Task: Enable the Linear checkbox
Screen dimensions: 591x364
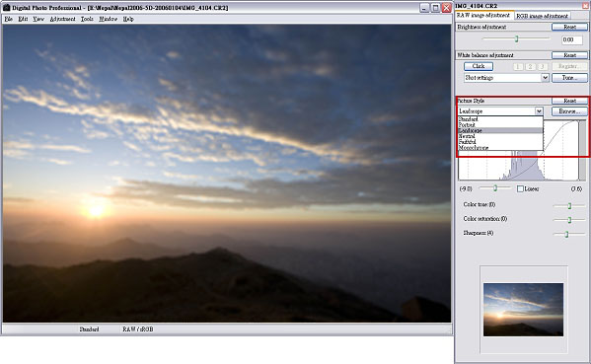Action: 520,188
